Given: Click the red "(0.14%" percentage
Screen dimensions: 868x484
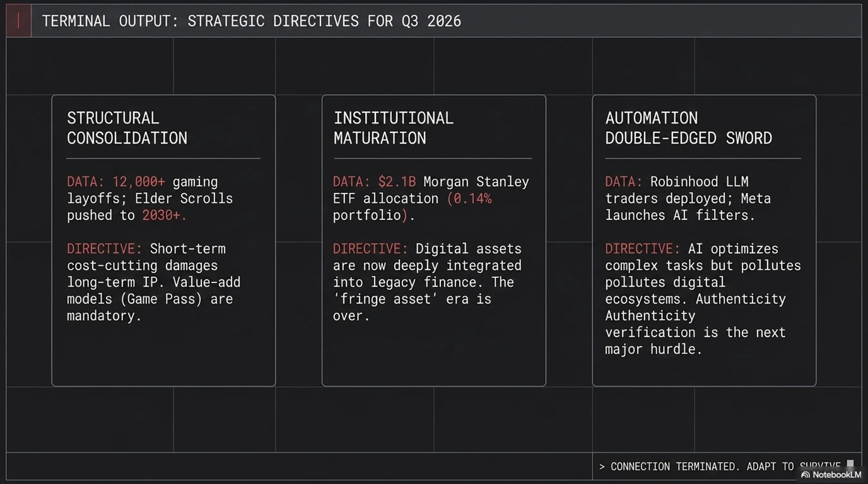Looking at the screenshot, I should (469, 199).
